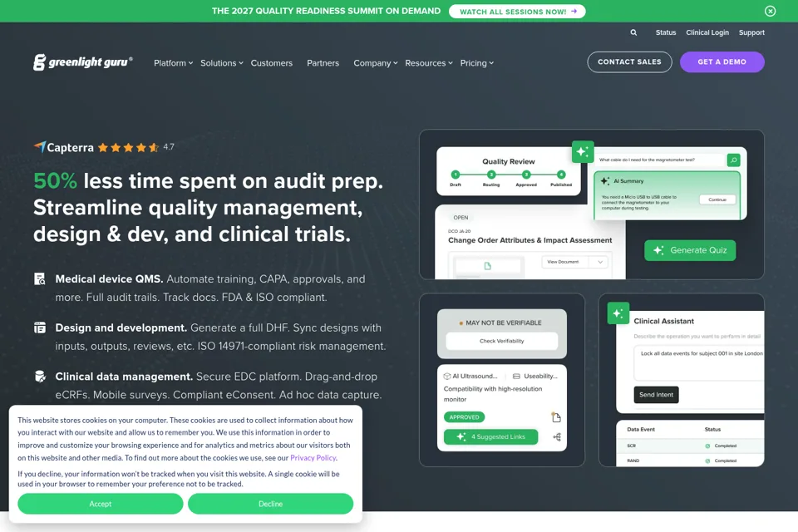Click the Design and development icon
The height and width of the screenshot is (532, 798).
point(40,328)
